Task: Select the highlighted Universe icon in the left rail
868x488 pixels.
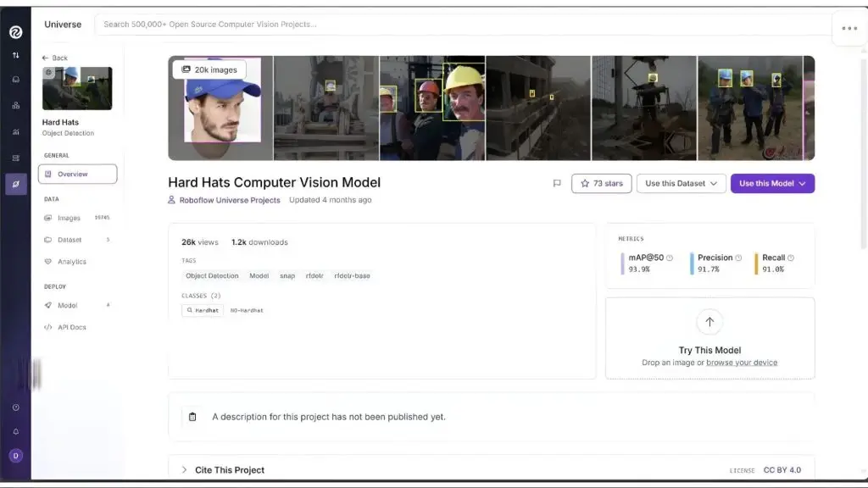Action: click(15, 181)
